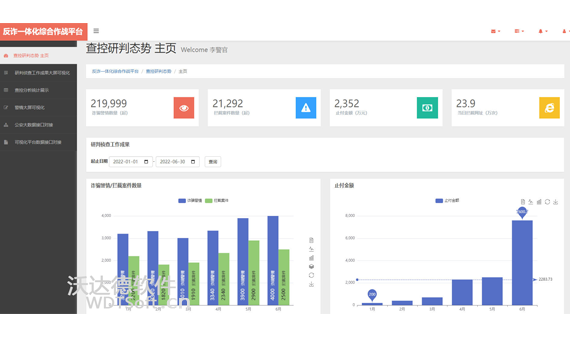This screenshot has width=570, height=360.
Task: Switch left chart to bar type
Action: pos(311,258)
